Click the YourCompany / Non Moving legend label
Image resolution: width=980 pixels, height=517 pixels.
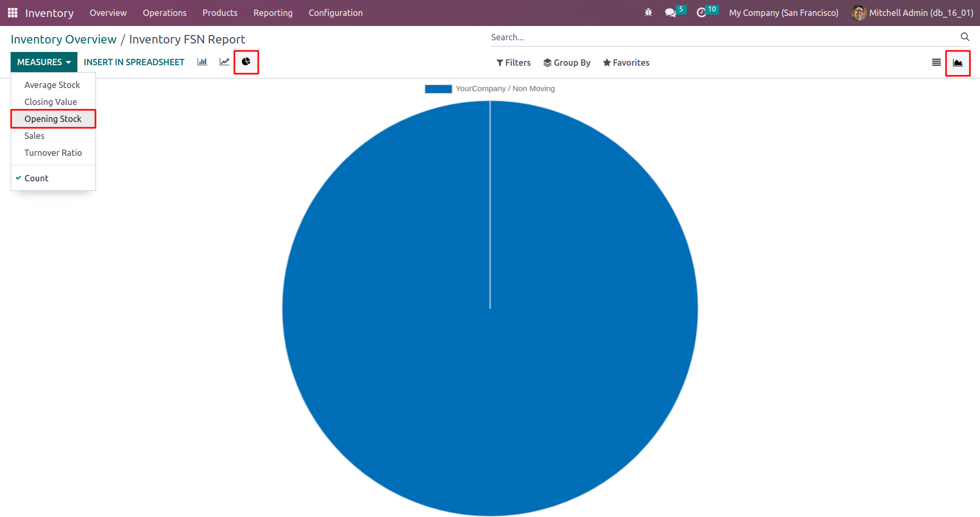[x=505, y=89]
